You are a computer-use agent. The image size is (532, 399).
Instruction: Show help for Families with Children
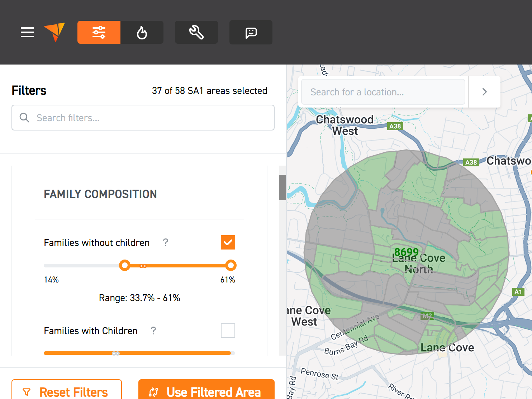153,331
